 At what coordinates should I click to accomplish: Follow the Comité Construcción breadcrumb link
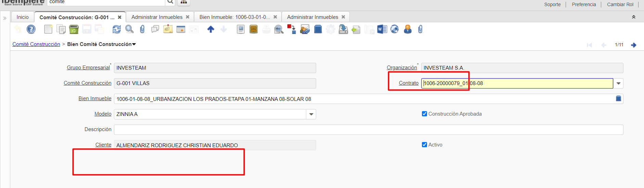point(36,44)
